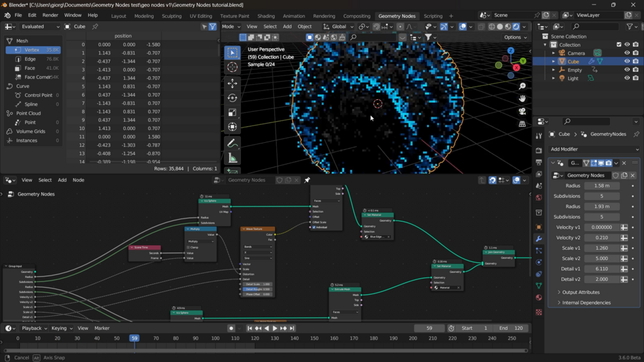Activate the Select Box tool
This screenshot has height=362, width=644.
coord(233,53)
